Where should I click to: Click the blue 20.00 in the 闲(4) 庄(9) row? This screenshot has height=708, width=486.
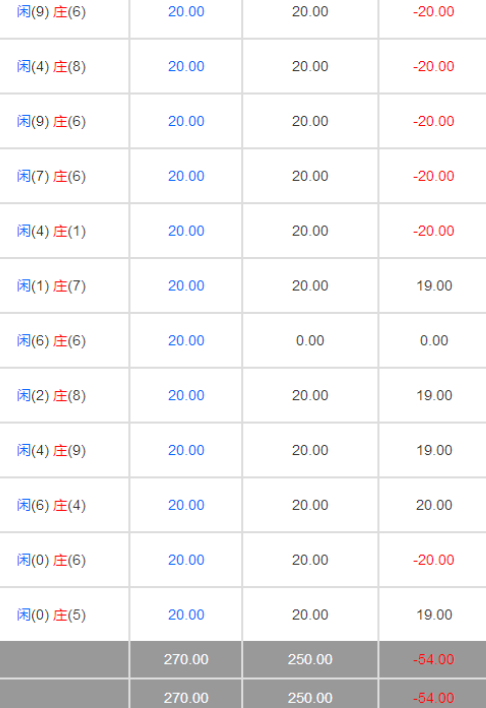tap(186, 450)
